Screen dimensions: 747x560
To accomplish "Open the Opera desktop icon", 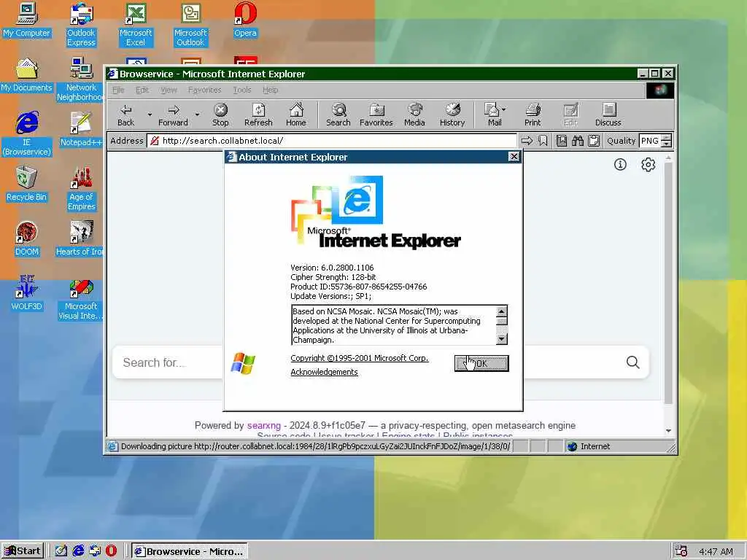I will (x=245, y=20).
